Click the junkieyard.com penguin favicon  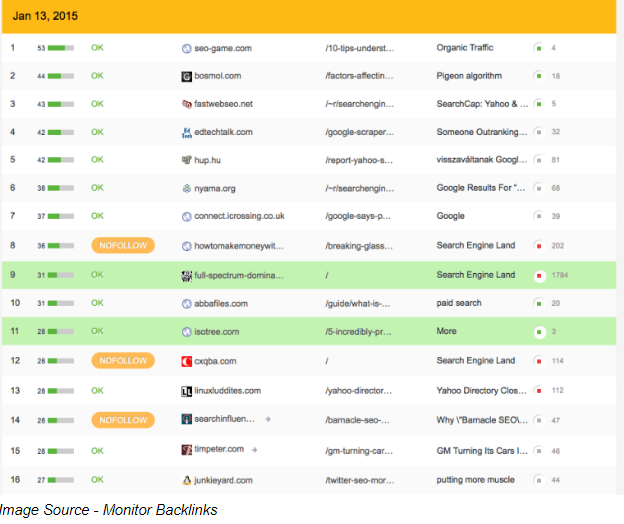pyautogui.click(x=186, y=481)
